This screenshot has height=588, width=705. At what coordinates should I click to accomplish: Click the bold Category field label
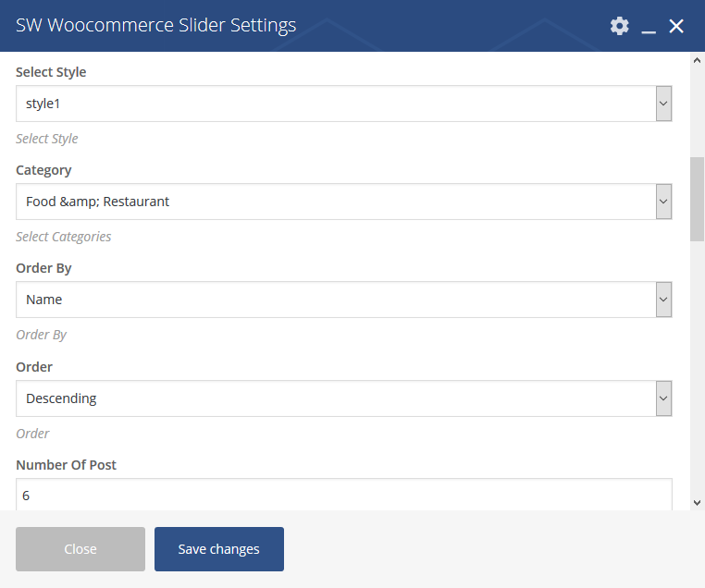(x=43, y=170)
